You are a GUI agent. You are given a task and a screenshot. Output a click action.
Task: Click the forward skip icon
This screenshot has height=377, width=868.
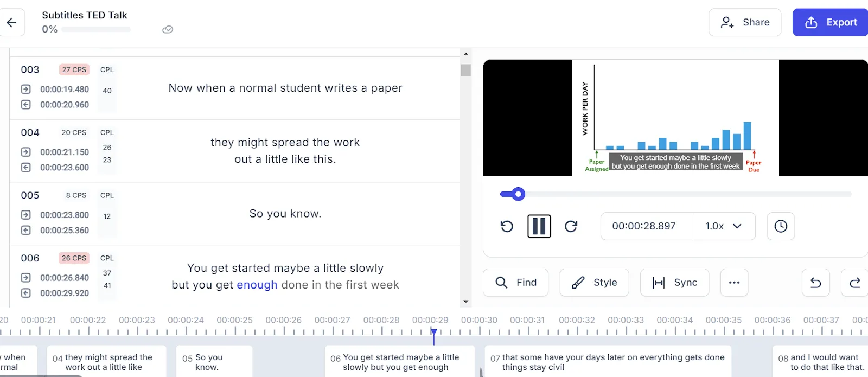coord(571,226)
